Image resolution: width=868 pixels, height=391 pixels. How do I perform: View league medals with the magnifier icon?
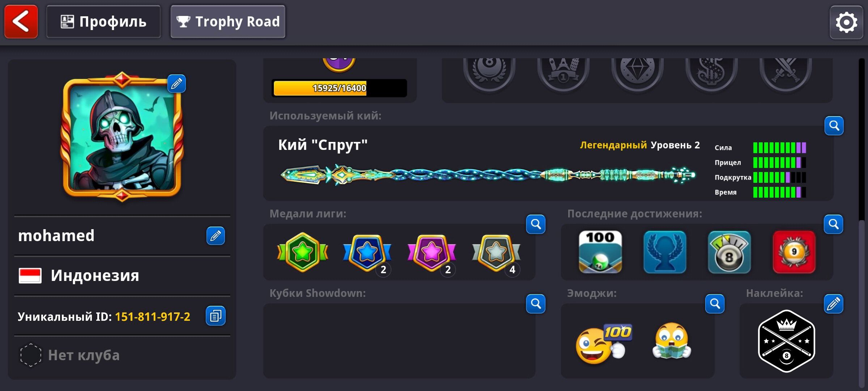[x=536, y=224]
